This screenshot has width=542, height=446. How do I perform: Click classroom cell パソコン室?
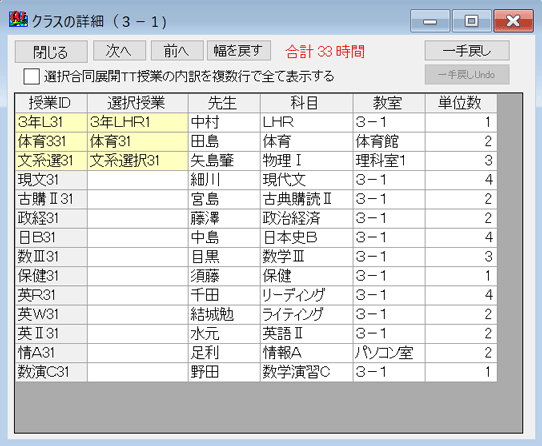(389, 353)
